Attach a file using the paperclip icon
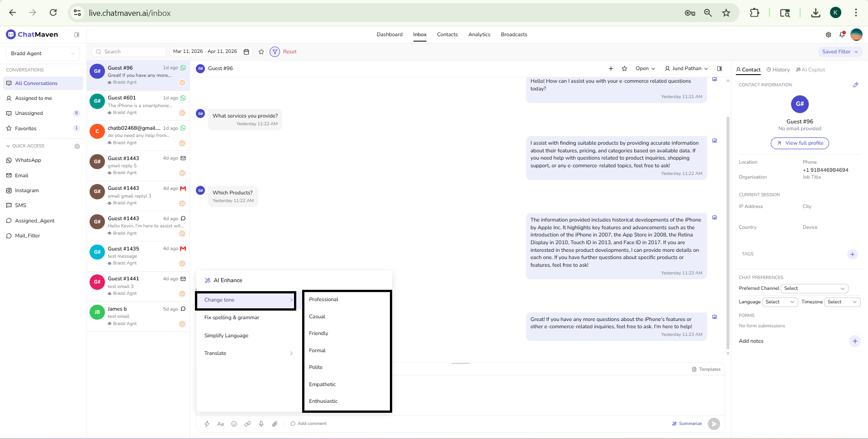 click(x=275, y=424)
